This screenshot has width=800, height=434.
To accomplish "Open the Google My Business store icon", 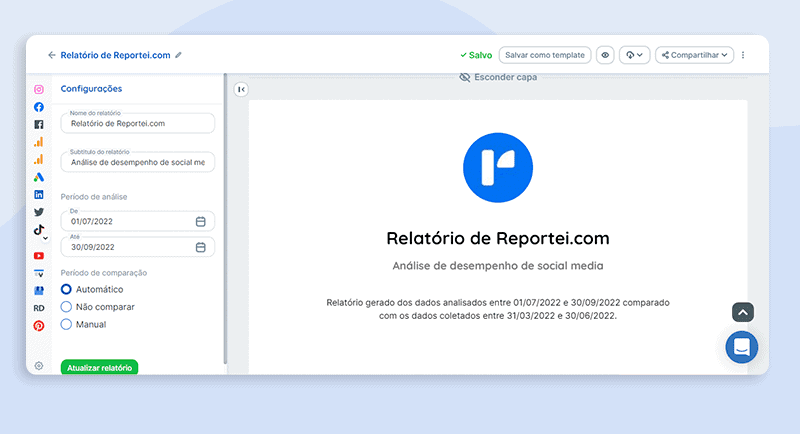I will pyautogui.click(x=39, y=291).
